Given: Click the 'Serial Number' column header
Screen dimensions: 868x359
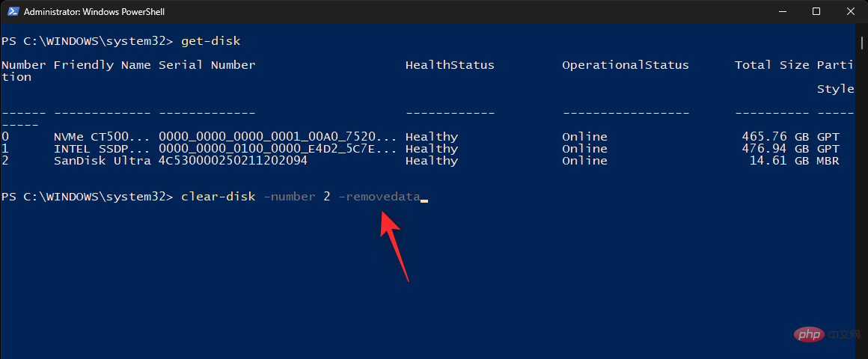Looking at the screenshot, I should click(x=207, y=65).
